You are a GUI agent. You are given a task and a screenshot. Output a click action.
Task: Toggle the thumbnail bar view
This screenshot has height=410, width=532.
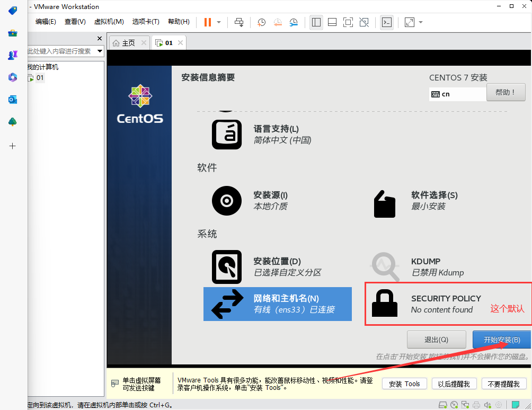click(332, 22)
